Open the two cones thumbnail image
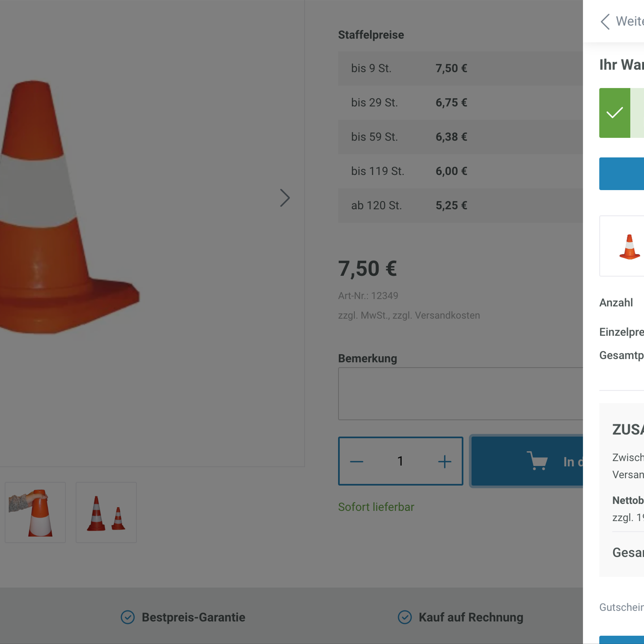Image resolution: width=644 pixels, height=644 pixels. click(x=106, y=512)
